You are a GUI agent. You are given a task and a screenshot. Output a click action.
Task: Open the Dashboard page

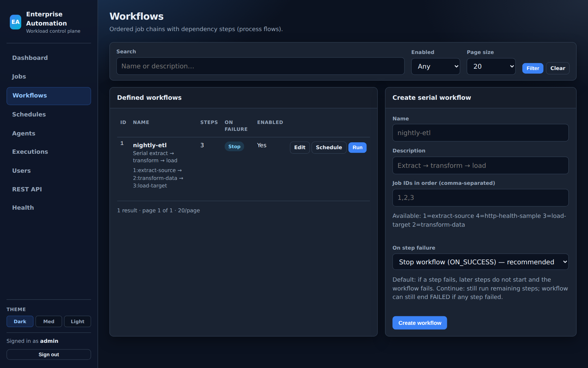tap(49, 58)
